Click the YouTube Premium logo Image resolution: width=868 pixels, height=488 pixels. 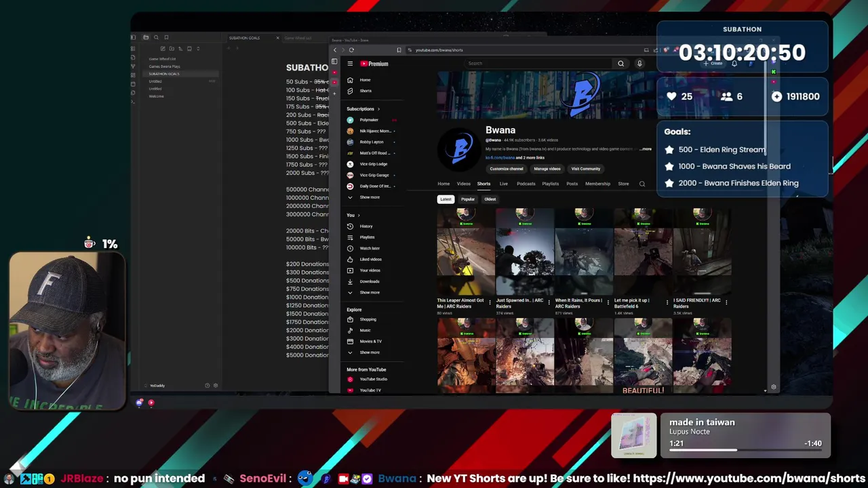(374, 64)
